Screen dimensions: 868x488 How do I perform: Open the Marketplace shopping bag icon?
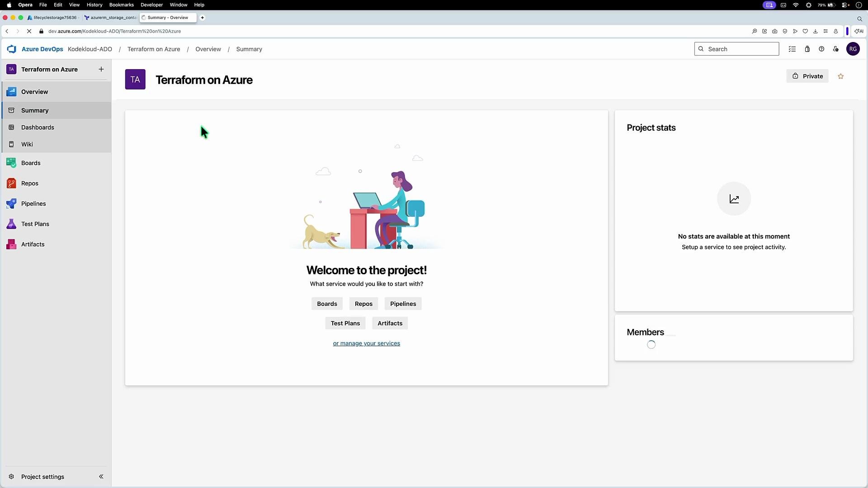[x=807, y=49]
